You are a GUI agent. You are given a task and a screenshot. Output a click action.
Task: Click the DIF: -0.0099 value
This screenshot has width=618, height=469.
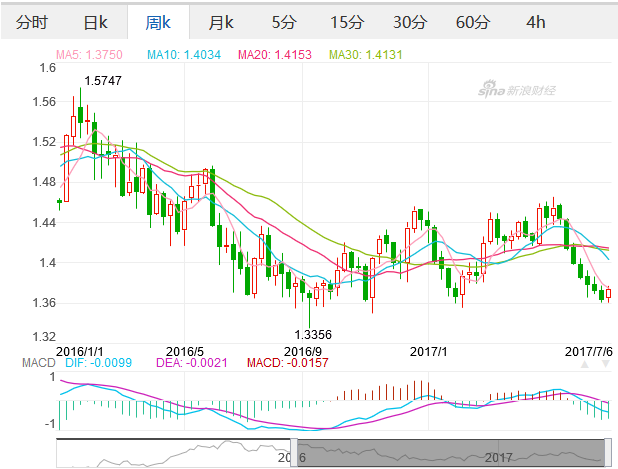click(x=99, y=363)
